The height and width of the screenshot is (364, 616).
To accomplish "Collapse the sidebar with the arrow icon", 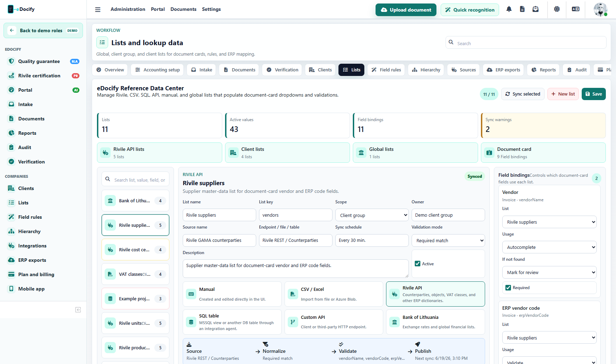I will pyautogui.click(x=78, y=310).
